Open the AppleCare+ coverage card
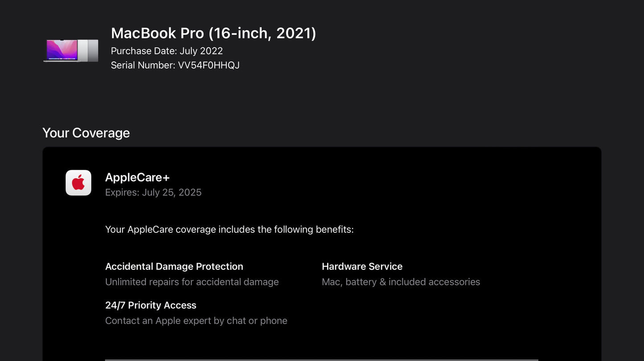 322,249
